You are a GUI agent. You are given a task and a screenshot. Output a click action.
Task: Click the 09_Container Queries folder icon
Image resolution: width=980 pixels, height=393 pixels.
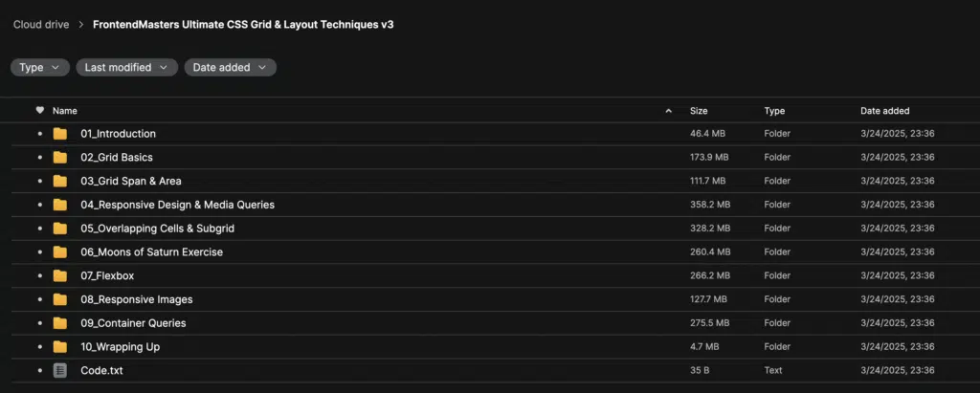60,323
